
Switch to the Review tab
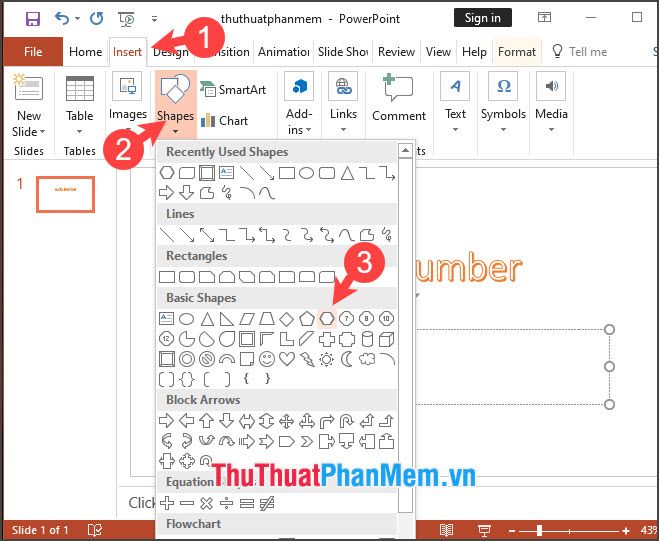(396, 52)
